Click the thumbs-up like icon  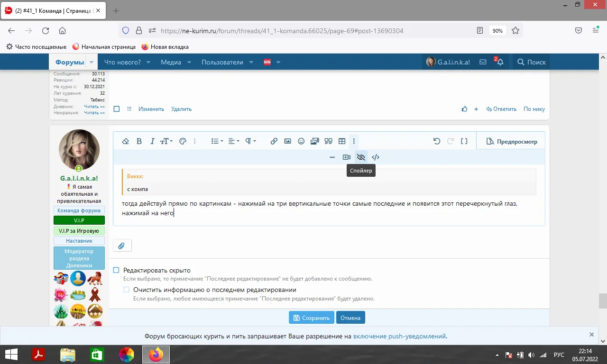[464, 109]
